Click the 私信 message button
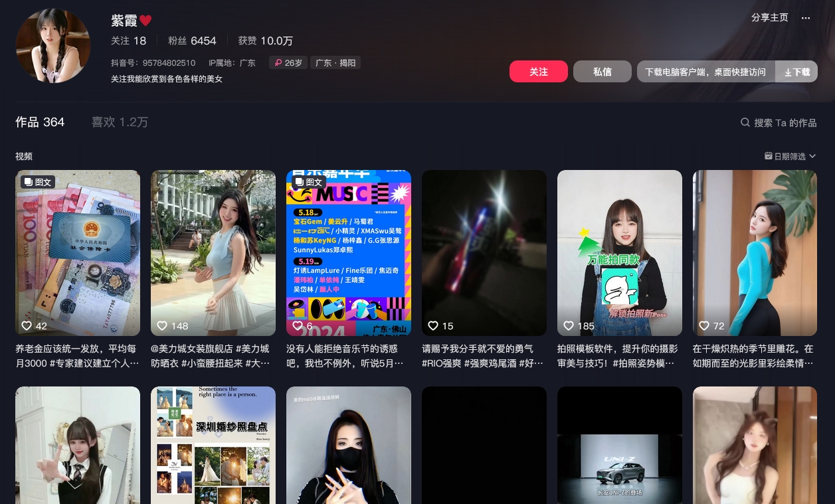This screenshot has height=504, width=835. (x=603, y=72)
